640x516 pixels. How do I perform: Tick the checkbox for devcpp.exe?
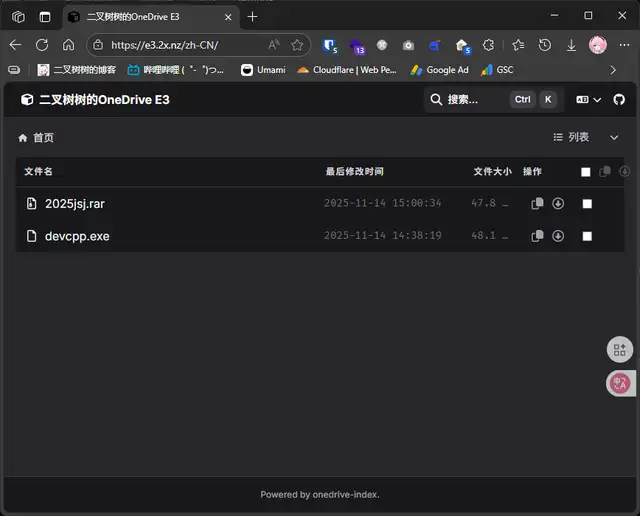[x=587, y=237]
